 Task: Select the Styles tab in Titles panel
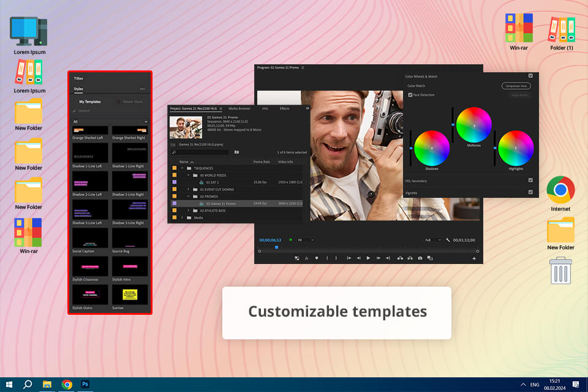tap(78, 89)
